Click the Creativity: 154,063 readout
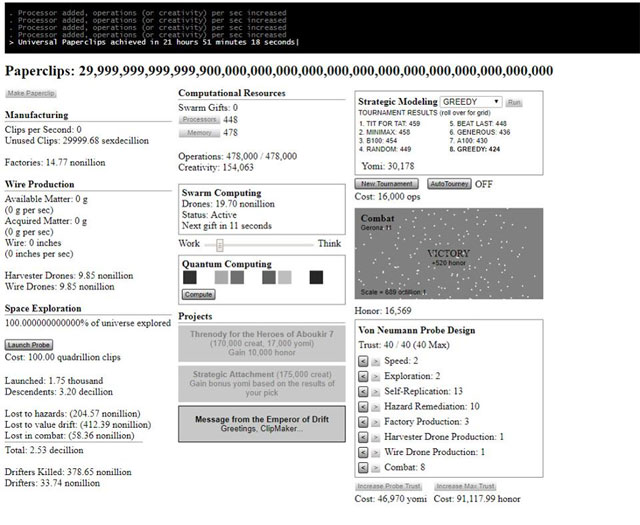The image size is (640, 525). click(216, 167)
